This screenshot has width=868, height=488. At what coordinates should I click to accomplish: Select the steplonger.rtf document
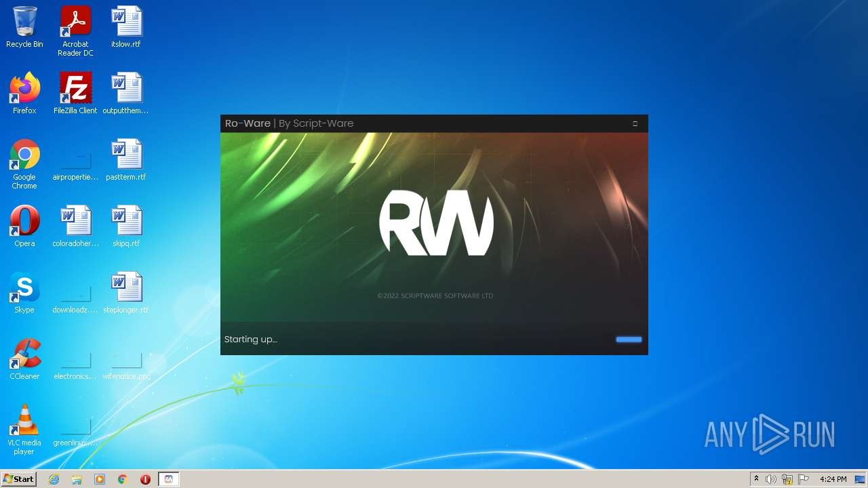tap(126, 293)
